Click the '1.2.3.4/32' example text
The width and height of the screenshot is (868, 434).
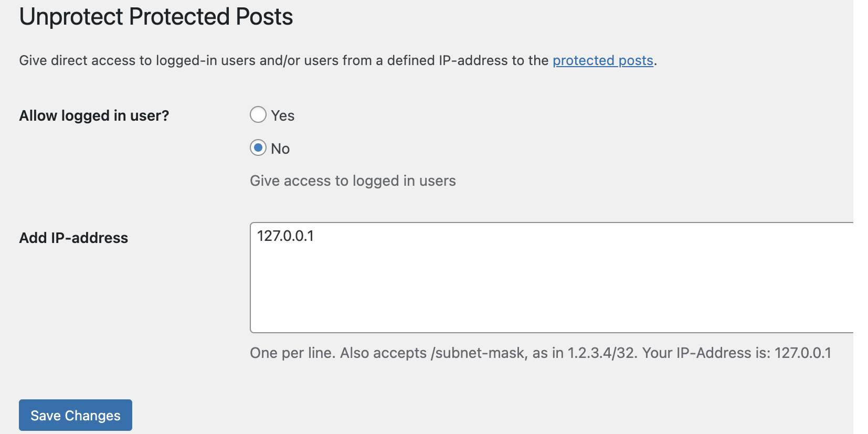pyautogui.click(x=602, y=353)
